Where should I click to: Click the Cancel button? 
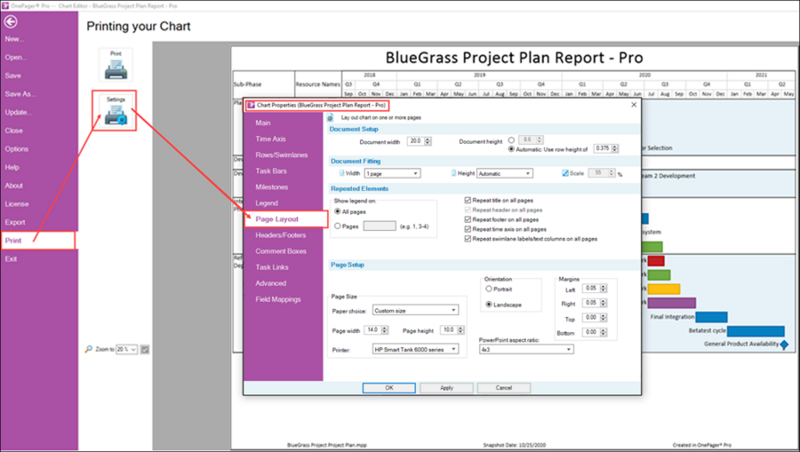[504, 388]
